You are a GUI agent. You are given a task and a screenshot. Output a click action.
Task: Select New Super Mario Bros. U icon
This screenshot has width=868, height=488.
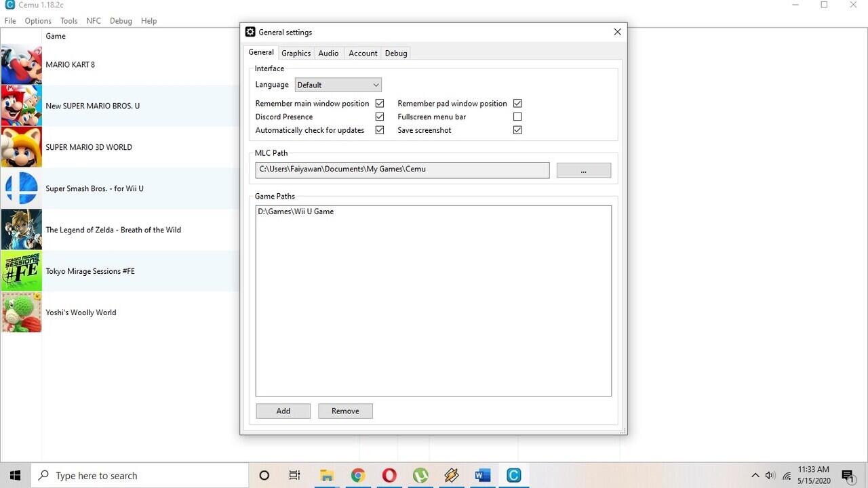click(x=21, y=106)
